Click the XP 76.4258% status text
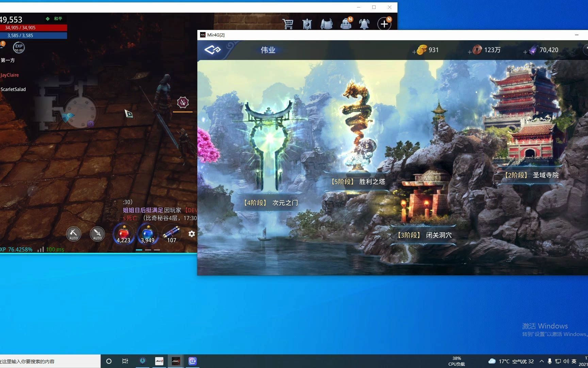The height and width of the screenshot is (368, 588). 16,249
